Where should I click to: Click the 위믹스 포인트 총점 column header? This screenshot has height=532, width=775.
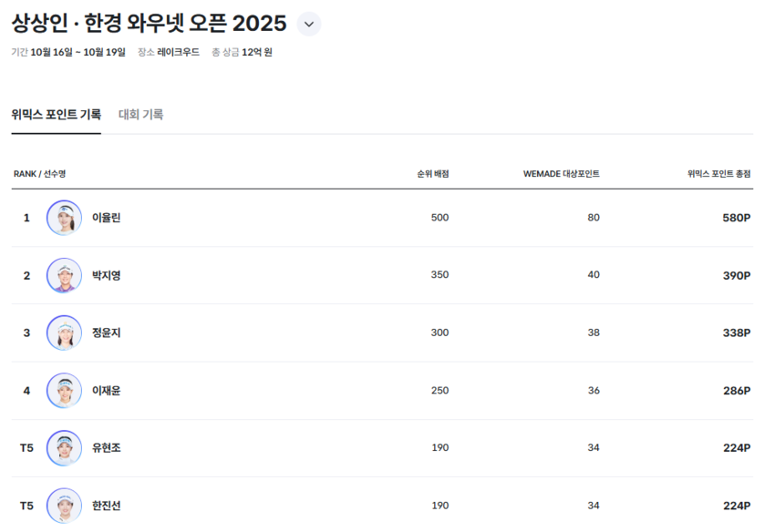[x=718, y=173]
